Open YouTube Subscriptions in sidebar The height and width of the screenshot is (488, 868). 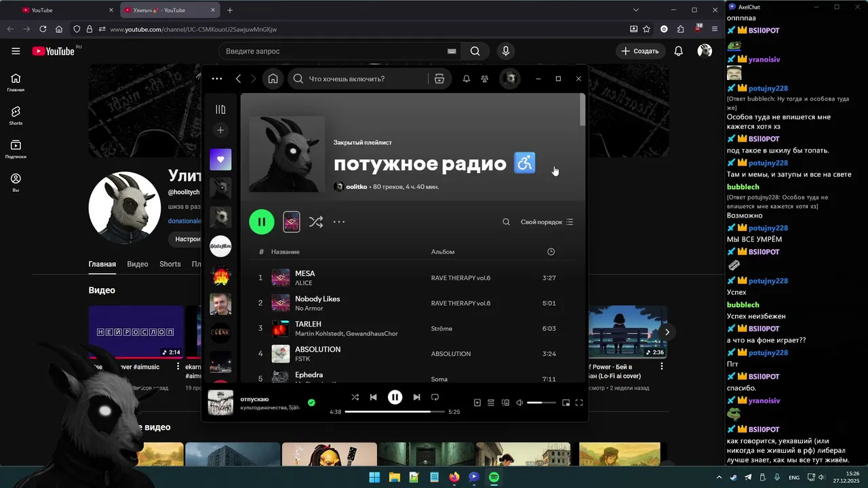pyautogui.click(x=16, y=149)
